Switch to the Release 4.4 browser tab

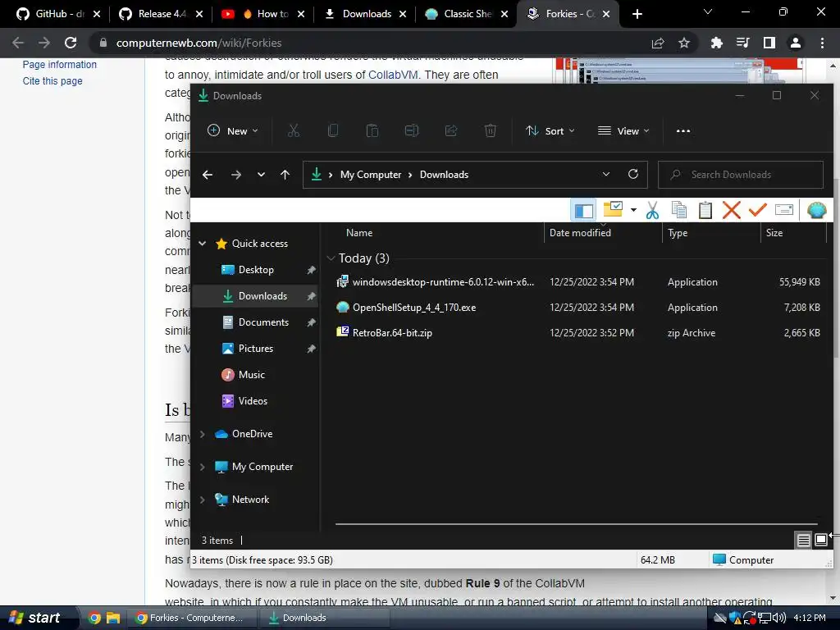click(161, 14)
